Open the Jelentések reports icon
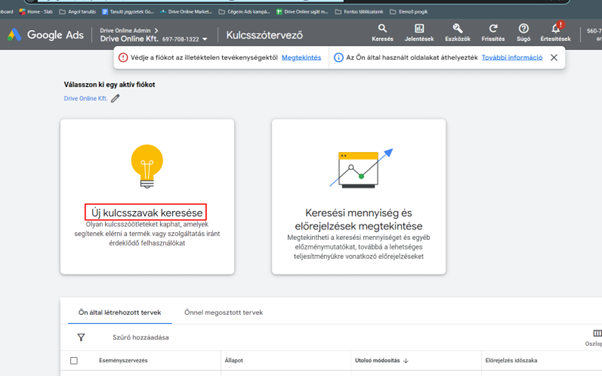Image resolution: width=602 pixels, height=376 pixels. (419, 33)
